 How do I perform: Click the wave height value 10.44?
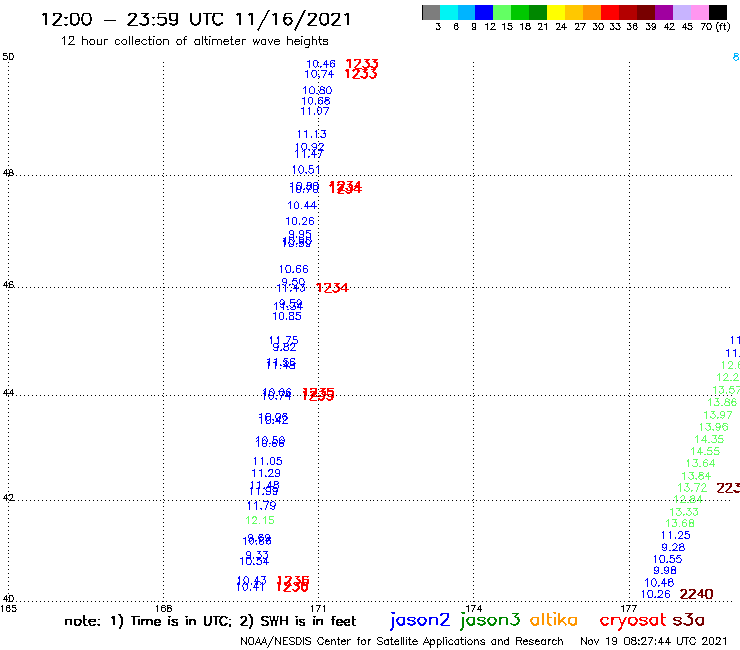302,205
